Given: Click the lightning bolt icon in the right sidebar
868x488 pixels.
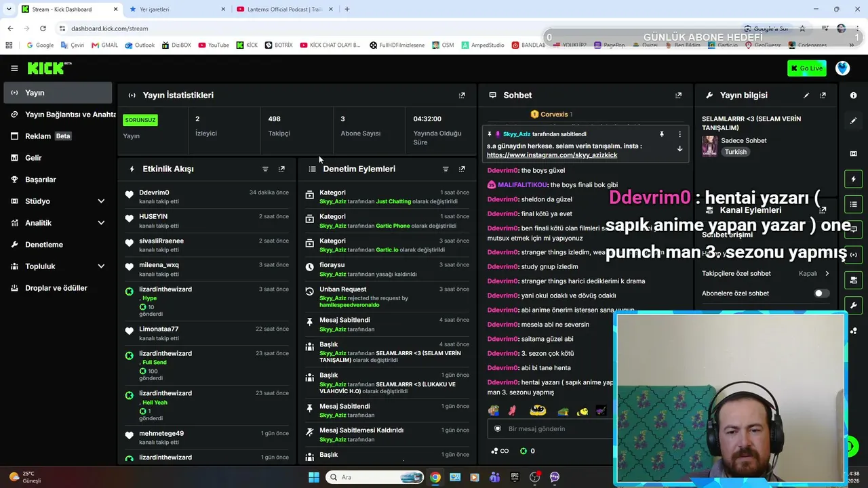Looking at the screenshot, I should pyautogui.click(x=853, y=179).
